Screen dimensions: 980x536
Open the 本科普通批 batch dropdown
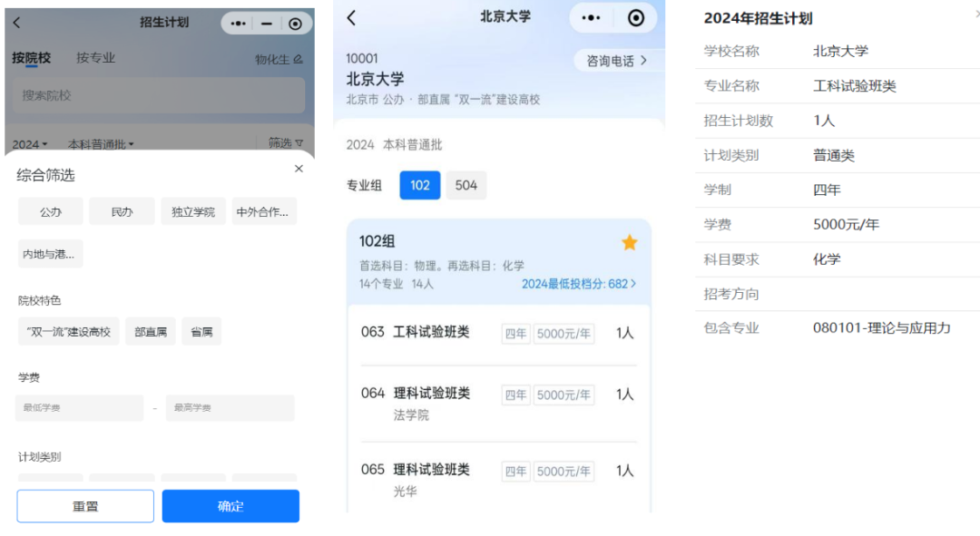[x=101, y=144]
